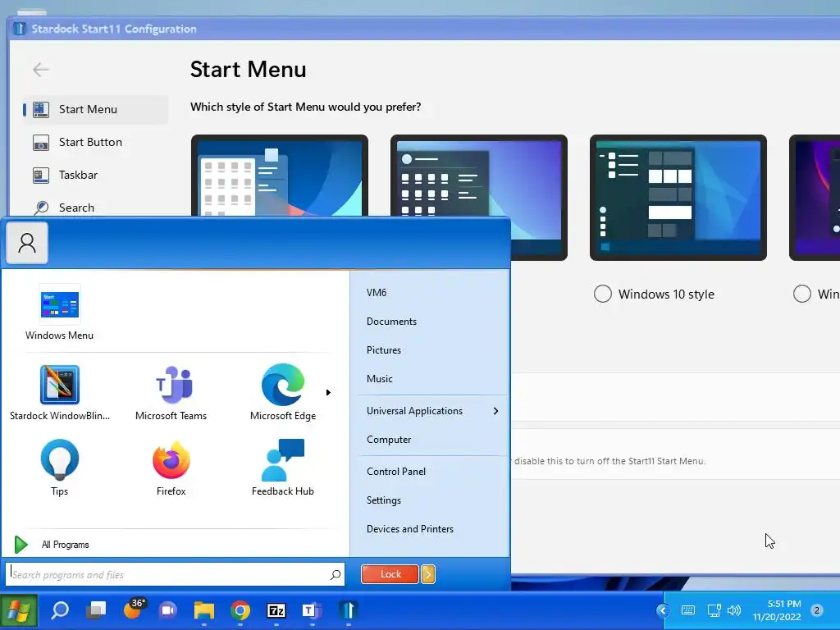Open Start Menu settings section
This screenshot has width=840, height=630.
[x=95, y=109]
